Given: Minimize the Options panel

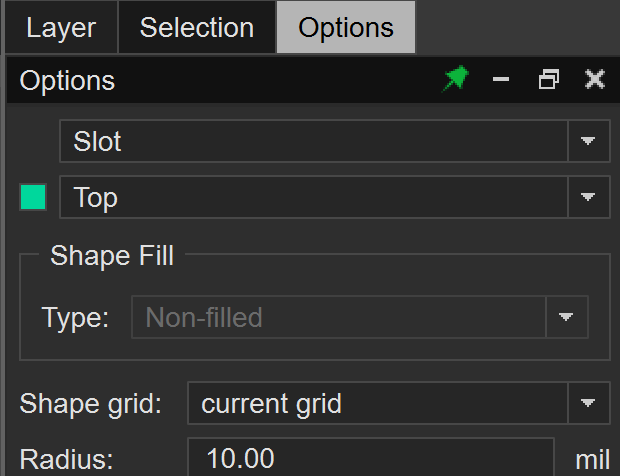Looking at the screenshot, I should pos(502,80).
